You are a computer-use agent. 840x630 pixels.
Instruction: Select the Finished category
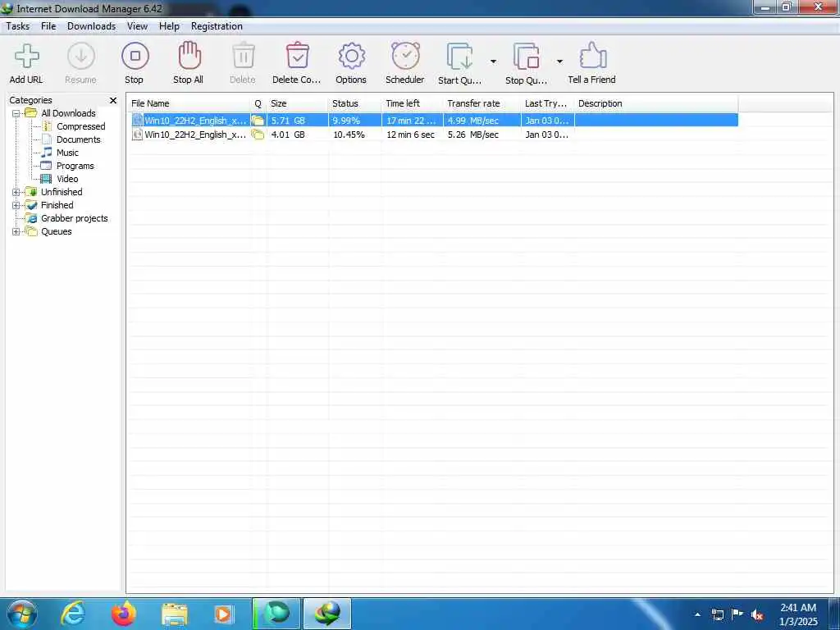pyautogui.click(x=57, y=205)
